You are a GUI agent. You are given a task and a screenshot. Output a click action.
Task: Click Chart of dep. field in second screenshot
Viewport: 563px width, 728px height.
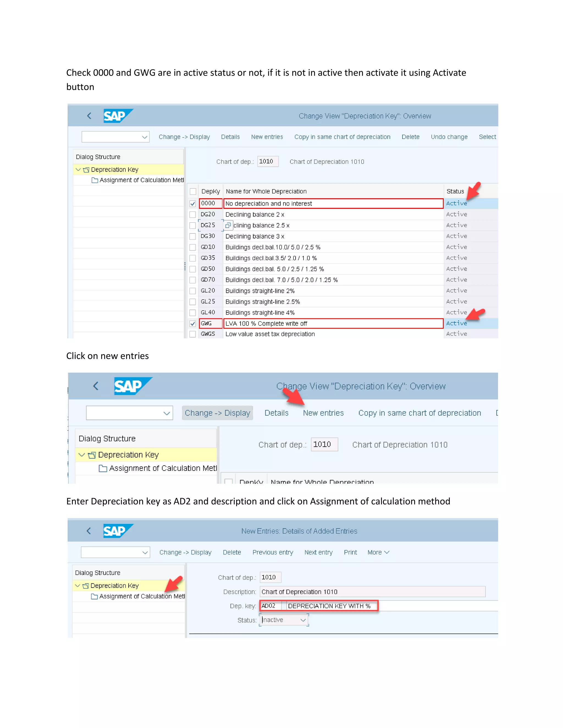324,445
